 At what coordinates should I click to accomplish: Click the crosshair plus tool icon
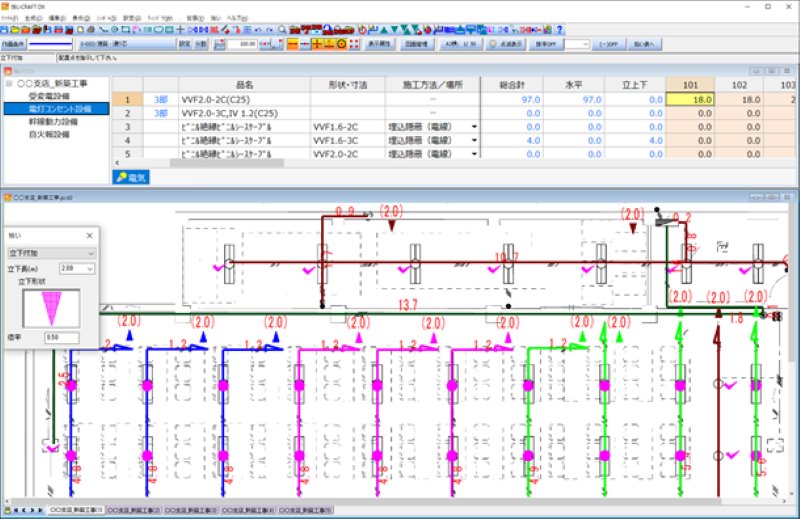tap(178, 30)
